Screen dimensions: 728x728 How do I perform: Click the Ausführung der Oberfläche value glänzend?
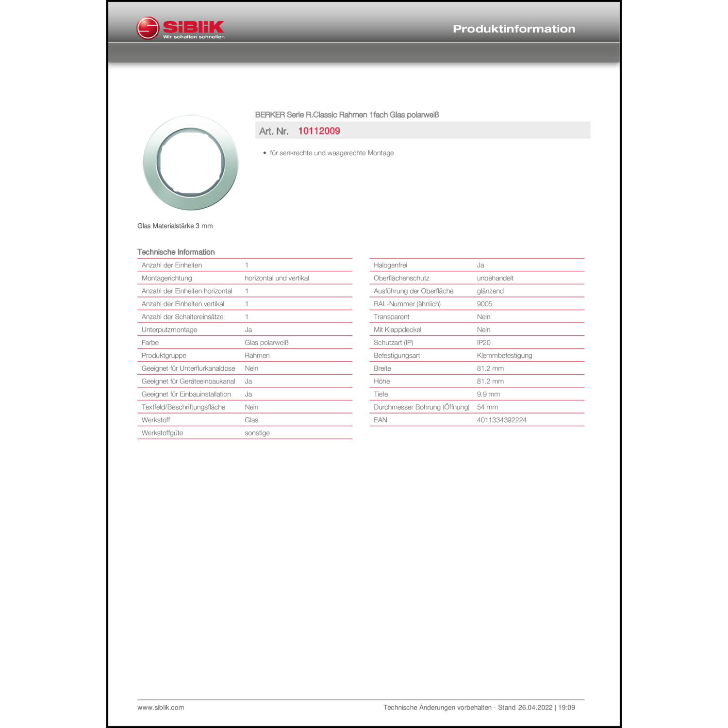pyautogui.click(x=490, y=291)
